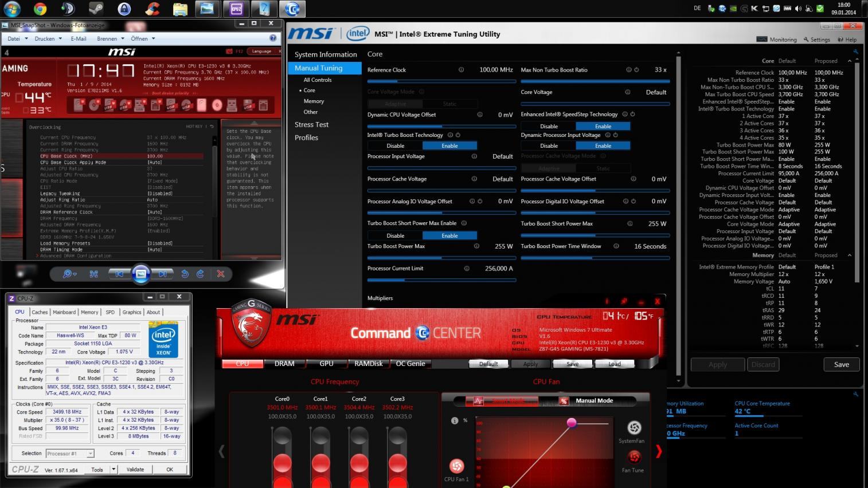Rotate image counterclockwise in photo viewer
Viewport: 868px width, 488px height.
[x=185, y=274]
